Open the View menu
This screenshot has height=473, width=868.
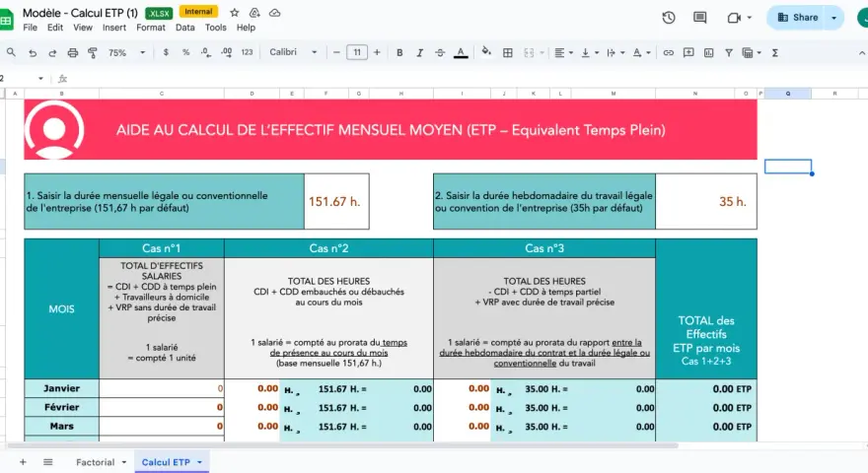(83, 28)
